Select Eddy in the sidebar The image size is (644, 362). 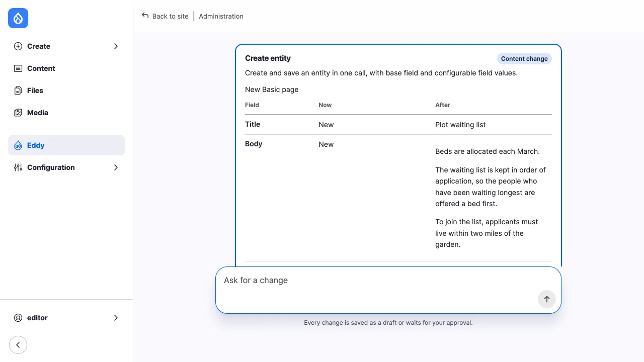(x=66, y=145)
